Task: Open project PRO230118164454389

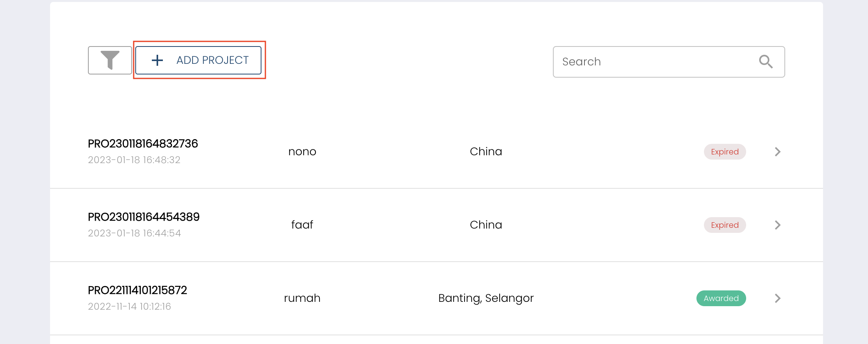Action: coord(144,217)
